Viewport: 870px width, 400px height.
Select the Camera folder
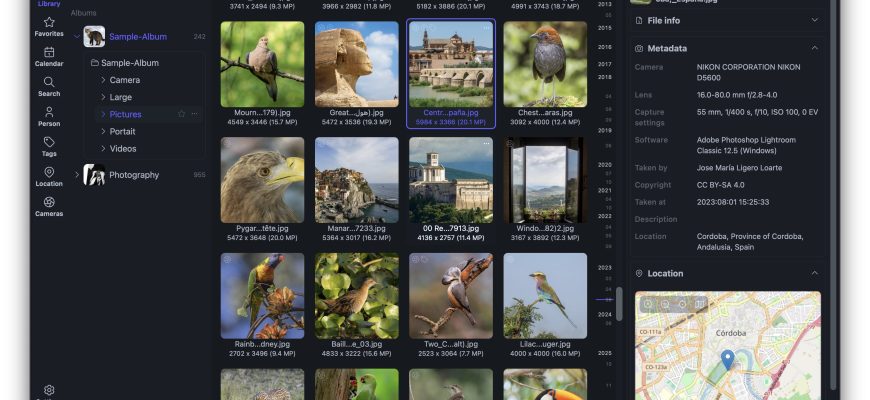tap(124, 80)
